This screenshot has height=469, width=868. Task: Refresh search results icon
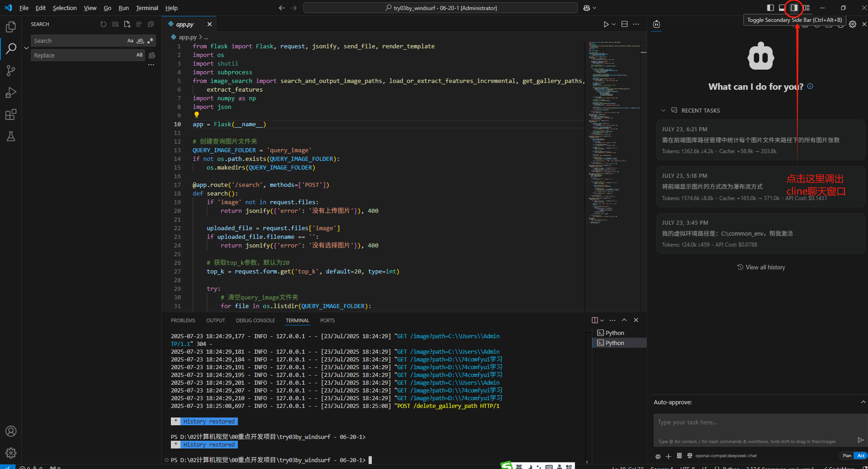[x=103, y=24]
